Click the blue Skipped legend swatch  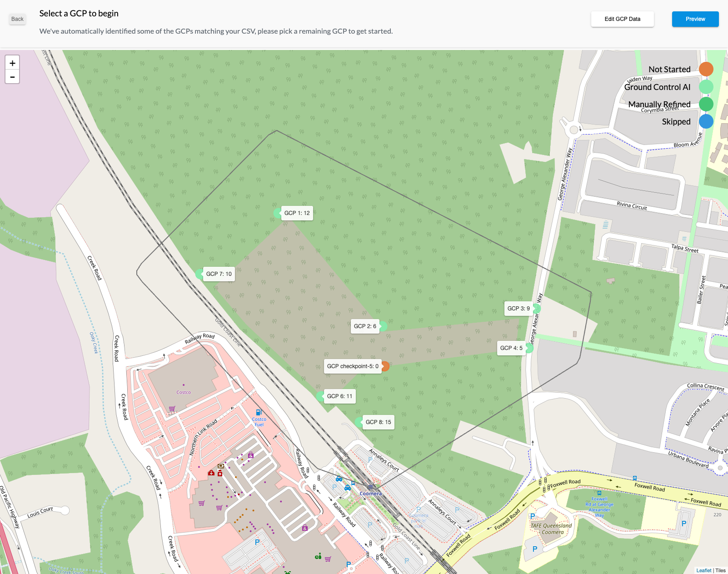(706, 121)
